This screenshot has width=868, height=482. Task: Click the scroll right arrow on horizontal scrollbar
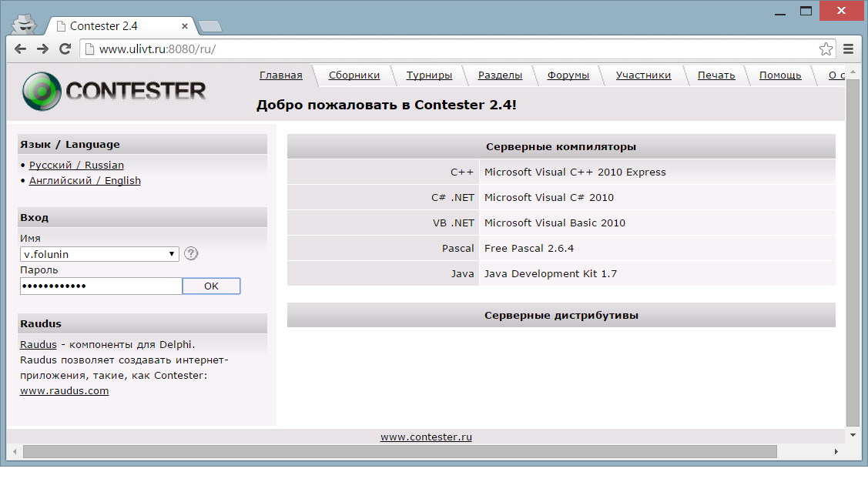[x=836, y=451]
